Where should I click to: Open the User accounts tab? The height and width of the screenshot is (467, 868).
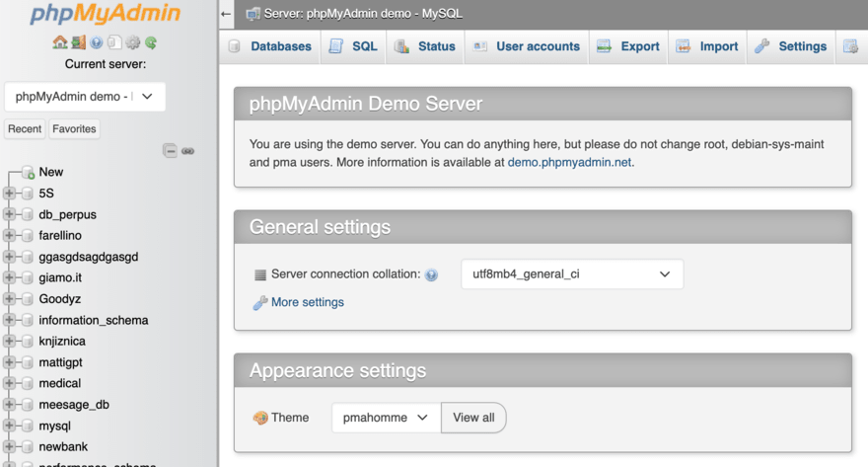click(x=527, y=46)
